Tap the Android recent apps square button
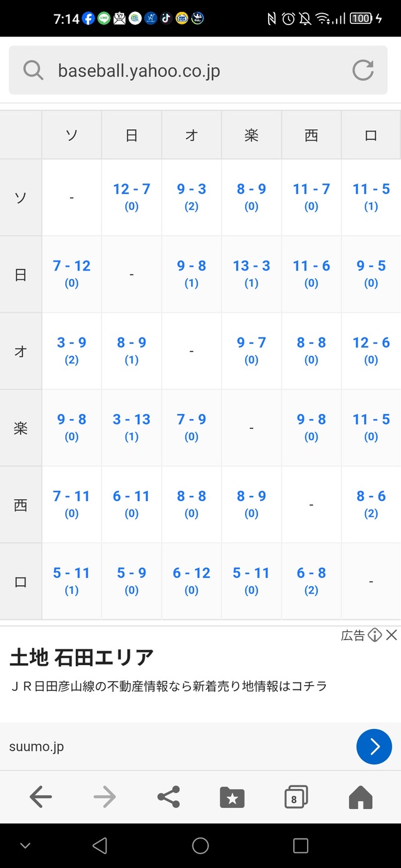The image size is (401, 868). (301, 845)
